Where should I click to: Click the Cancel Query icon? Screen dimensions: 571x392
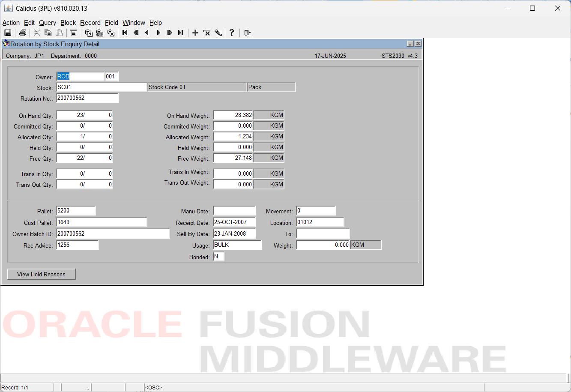coord(111,33)
